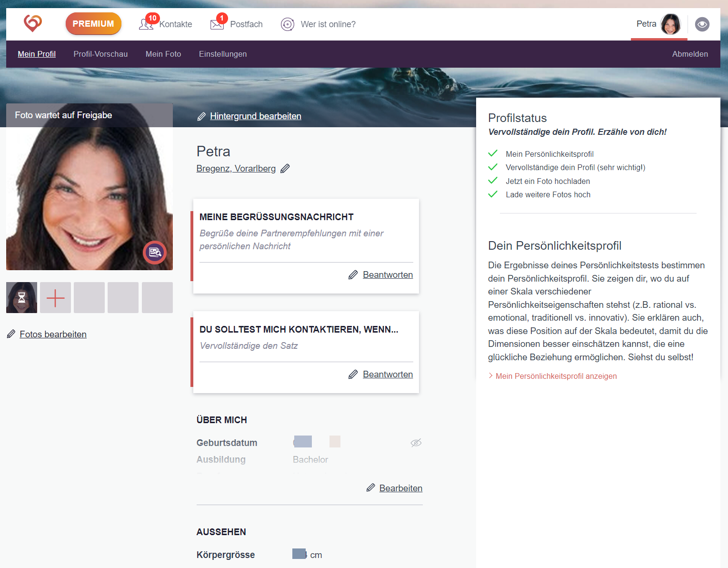The width and height of the screenshot is (728, 568).
Task: Click Mein Persönlichkeitsprofil status item
Action: tap(549, 154)
